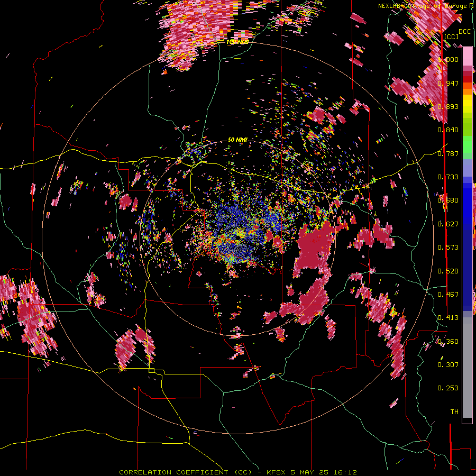Click the 1.000 value on the legend
This screenshot has width=476, height=476.
point(448,59)
